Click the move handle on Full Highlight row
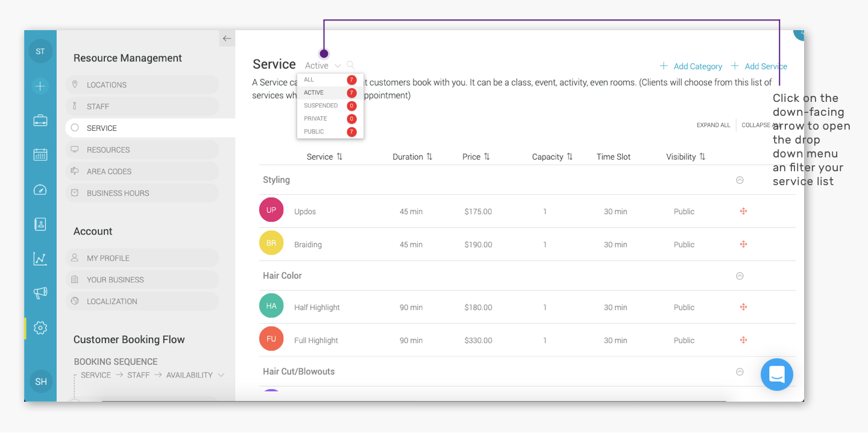The width and height of the screenshot is (868, 433). [743, 340]
